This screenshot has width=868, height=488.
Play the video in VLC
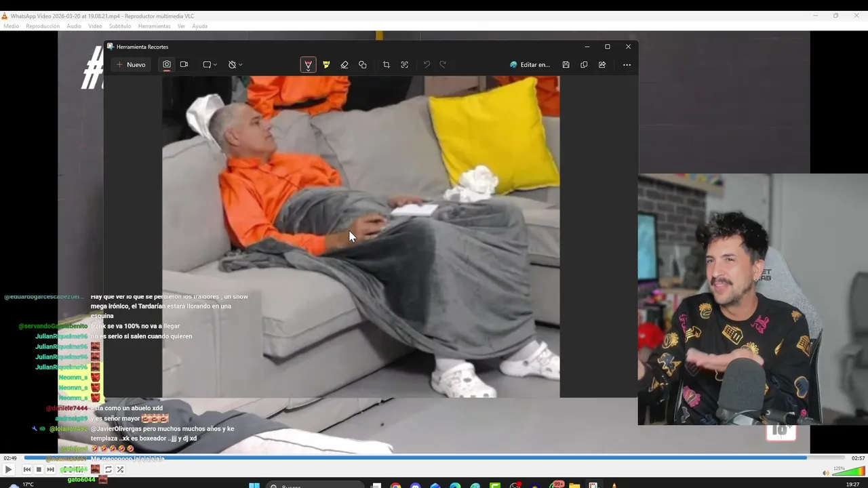8,469
